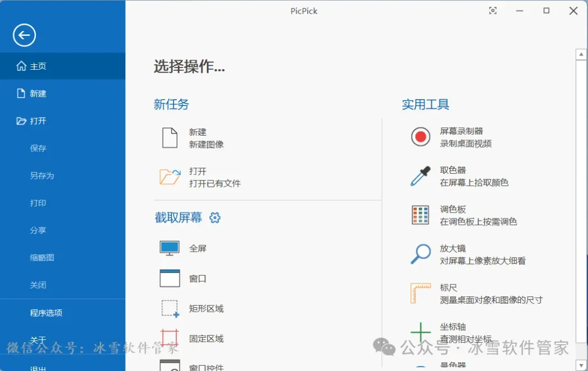
Task: Click the ruler icon for 标尺
Action: [x=420, y=293]
